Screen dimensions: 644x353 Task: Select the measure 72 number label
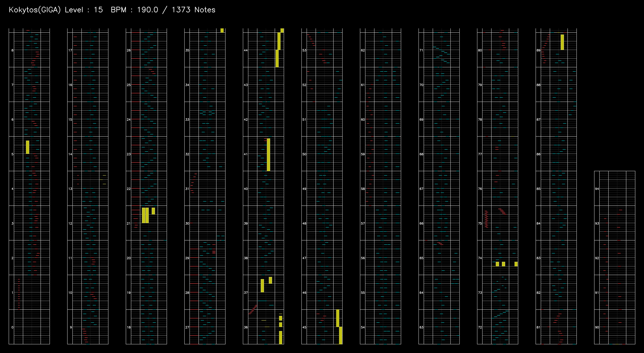(x=480, y=327)
